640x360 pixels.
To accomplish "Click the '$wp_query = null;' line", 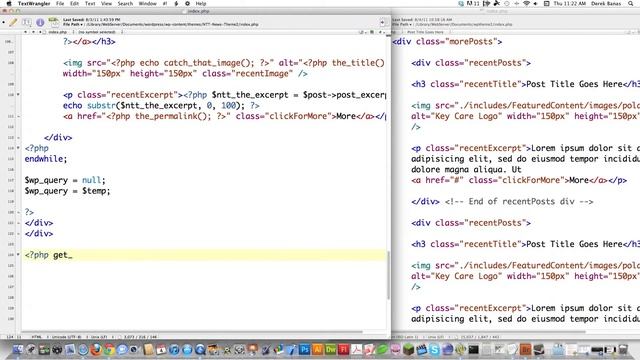I will point(65,180).
